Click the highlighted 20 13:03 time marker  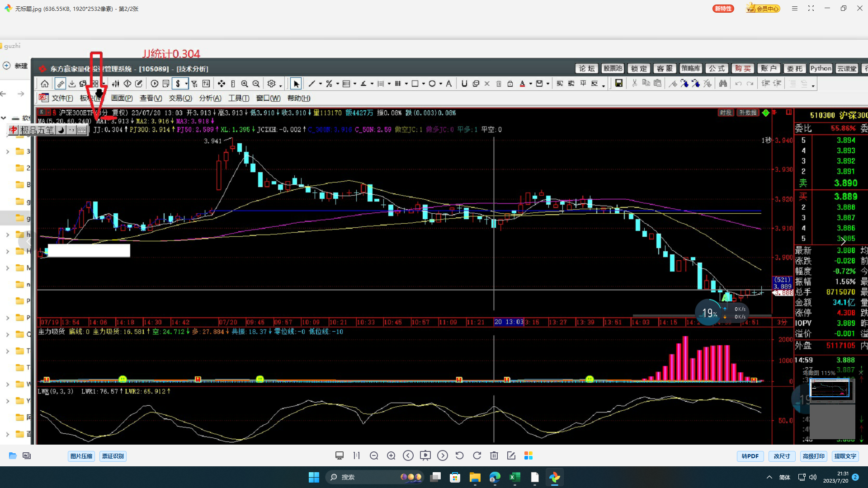point(509,322)
